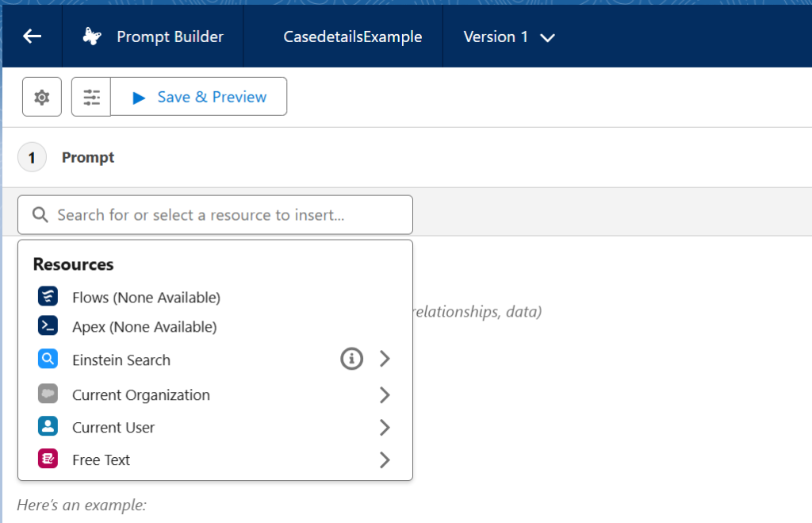Expand the Free Text chevron
812x523 pixels.
click(385, 460)
